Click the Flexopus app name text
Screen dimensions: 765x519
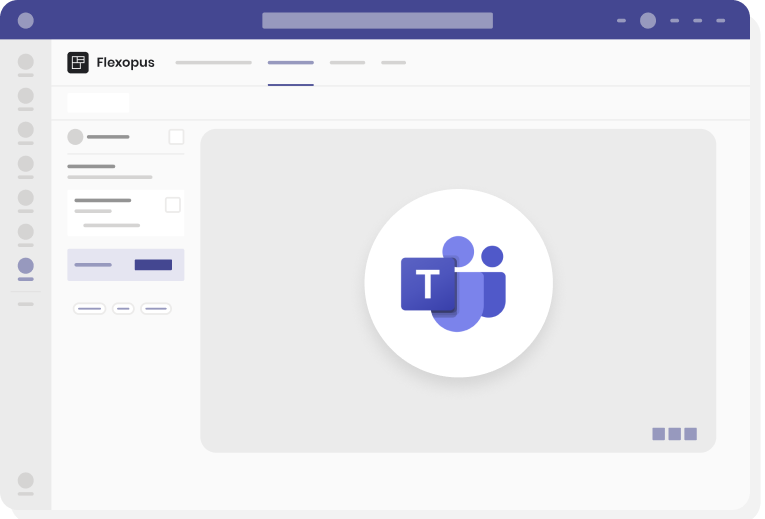tap(125, 62)
